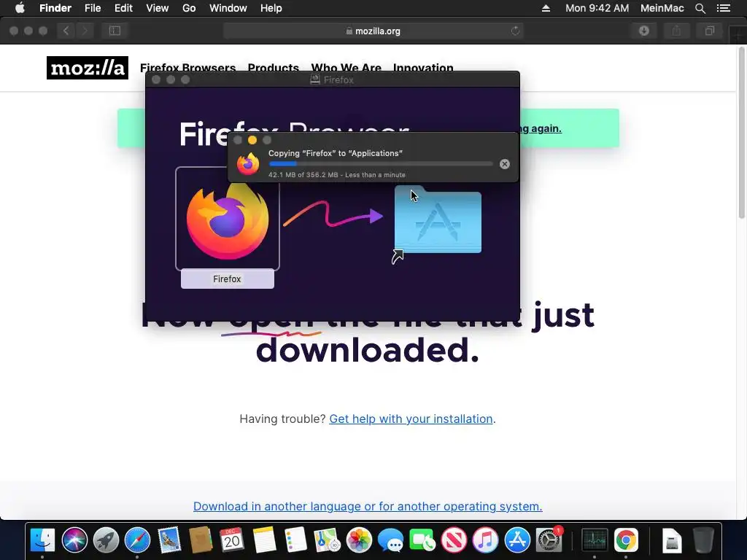Click the eject icon in menu bar
747x560 pixels.
[546, 8]
